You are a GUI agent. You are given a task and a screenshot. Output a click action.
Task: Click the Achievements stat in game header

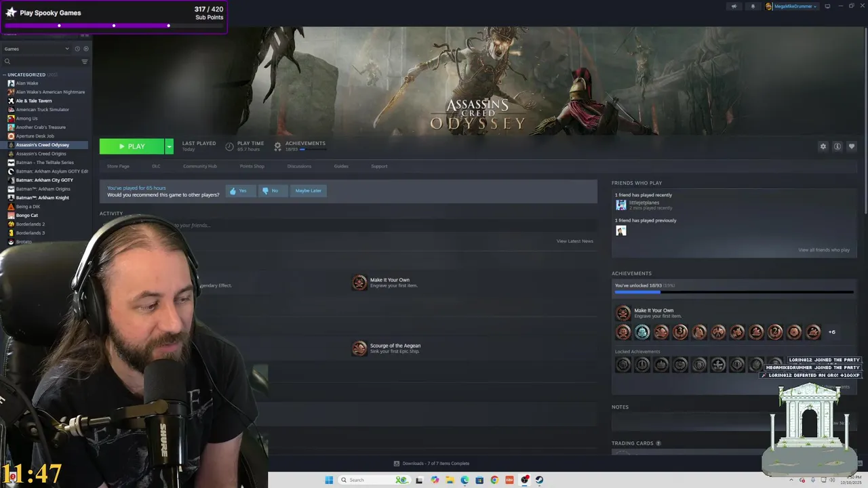299,146
